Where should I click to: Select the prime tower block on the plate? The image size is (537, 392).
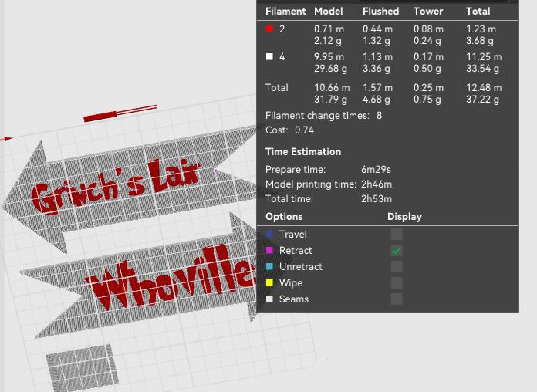(x=82, y=368)
